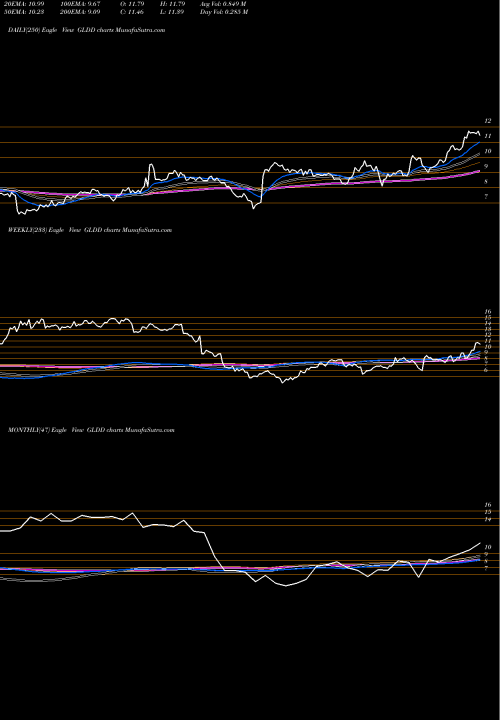Click the DAILY(250) Eagle View chart title

[87, 30]
